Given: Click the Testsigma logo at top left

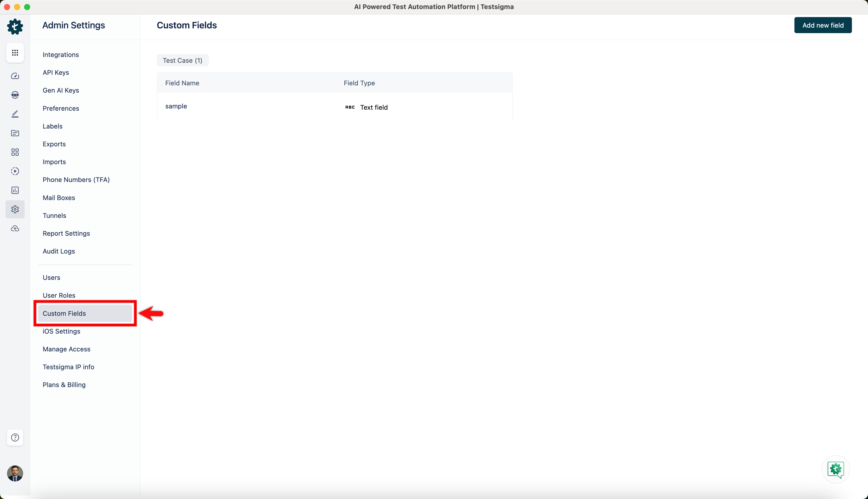Looking at the screenshot, I should pos(15,26).
